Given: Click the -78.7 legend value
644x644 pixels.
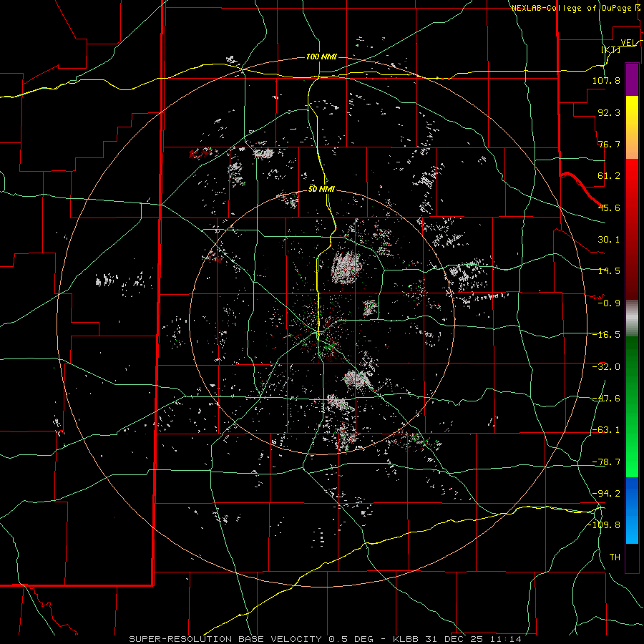Looking at the screenshot, I should tap(606, 462).
